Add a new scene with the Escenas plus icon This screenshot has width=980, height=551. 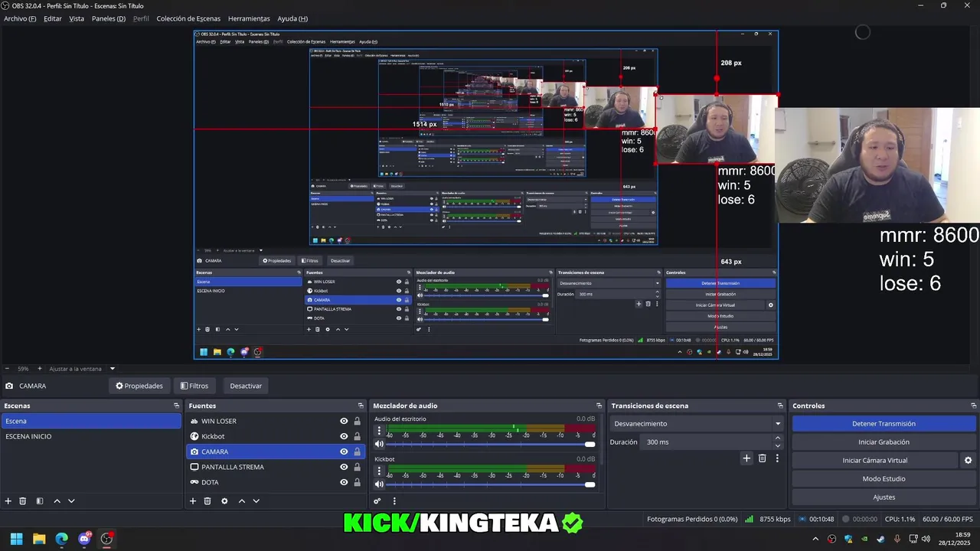8,501
